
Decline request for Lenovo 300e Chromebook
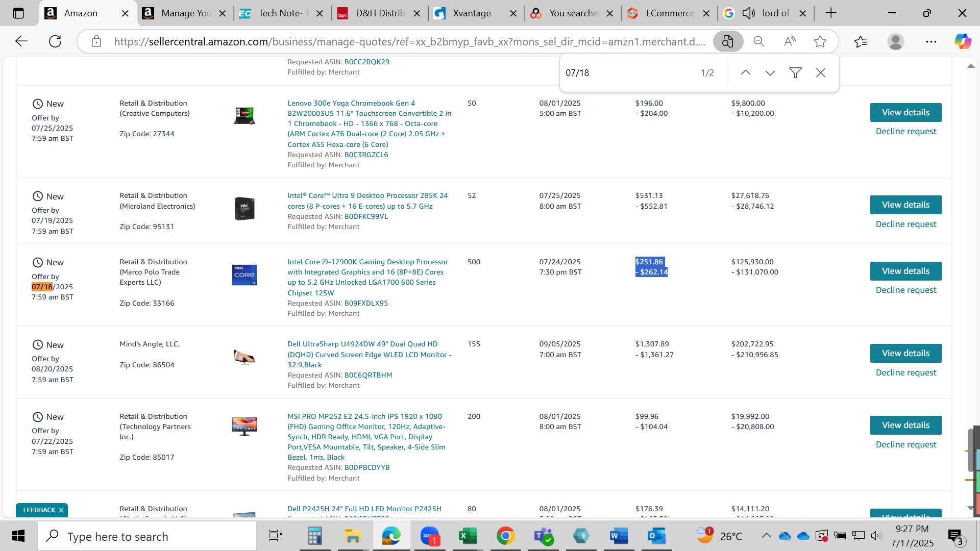[905, 131]
